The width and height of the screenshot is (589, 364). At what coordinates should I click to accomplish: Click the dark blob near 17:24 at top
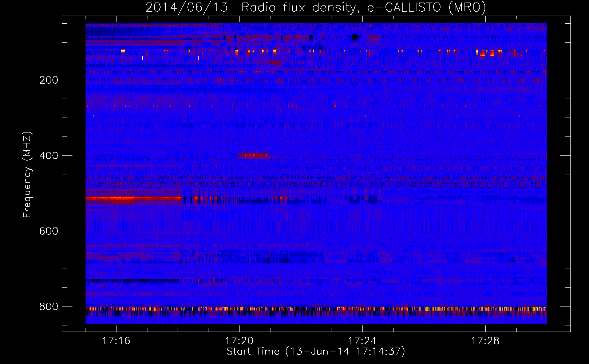click(355, 37)
